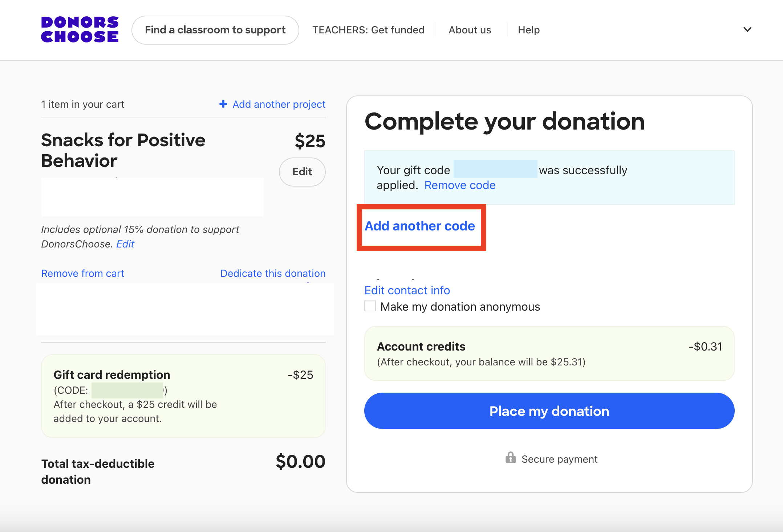The width and height of the screenshot is (783, 532).
Task: Open Edit contact info
Action: 407,290
